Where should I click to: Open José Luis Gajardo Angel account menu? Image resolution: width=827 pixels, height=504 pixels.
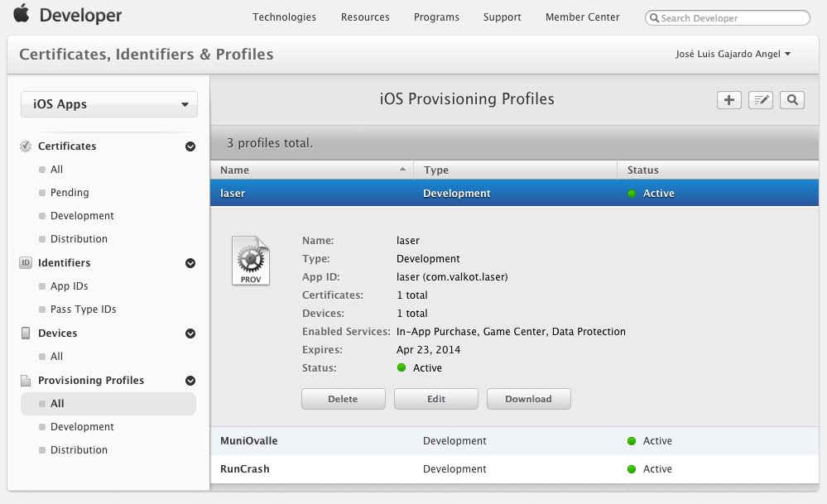coord(733,54)
